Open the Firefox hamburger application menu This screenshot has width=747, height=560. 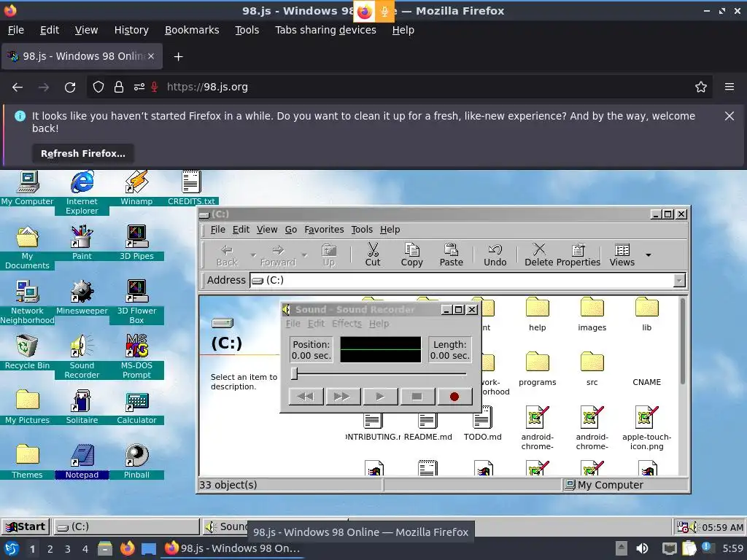[x=729, y=87]
